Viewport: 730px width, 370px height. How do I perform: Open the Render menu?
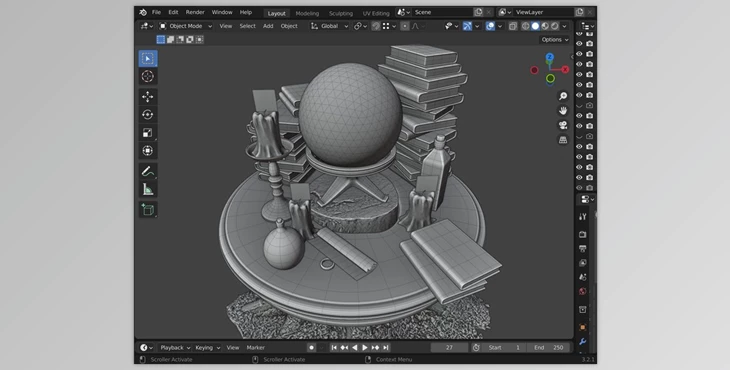click(x=195, y=13)
